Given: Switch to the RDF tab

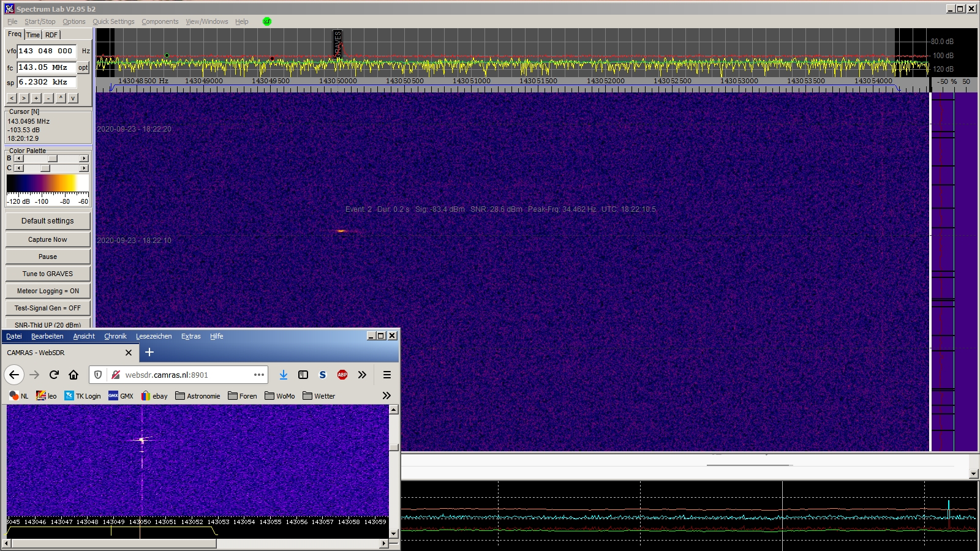Looking at the screenshot, I should [51, 35].
